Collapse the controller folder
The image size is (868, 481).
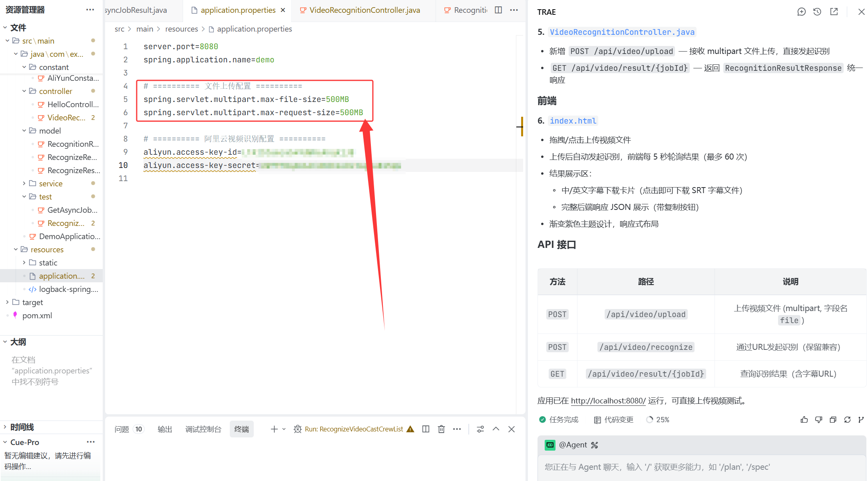(x=24, y=91)
